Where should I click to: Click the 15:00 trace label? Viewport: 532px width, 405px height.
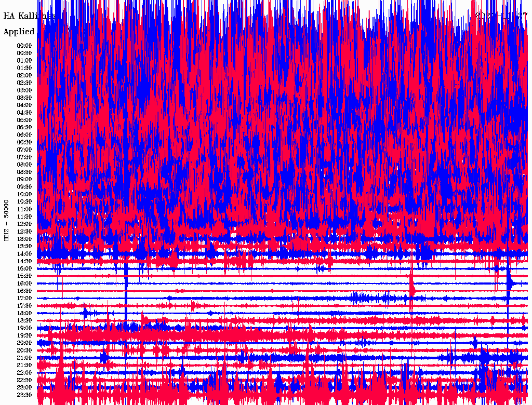(x=24, y=269)
